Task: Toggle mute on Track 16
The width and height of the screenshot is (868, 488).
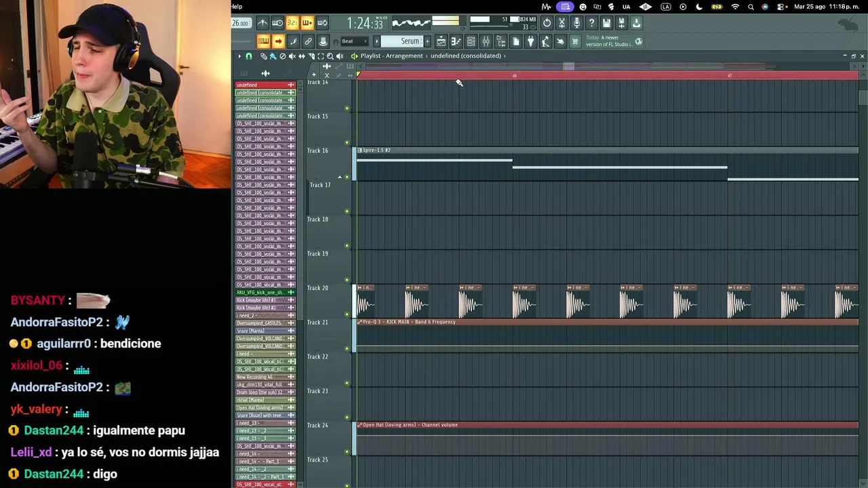Action: (x=347, y=177)
